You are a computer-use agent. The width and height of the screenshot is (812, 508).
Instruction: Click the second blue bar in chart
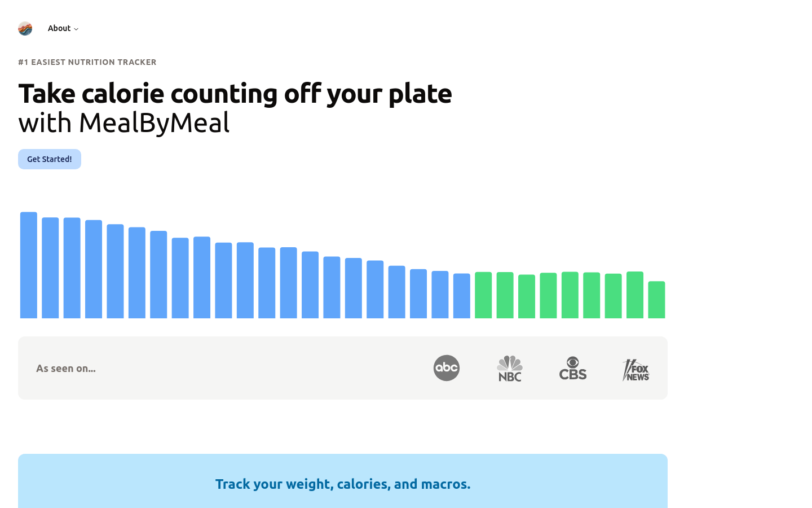click(50, 268)
